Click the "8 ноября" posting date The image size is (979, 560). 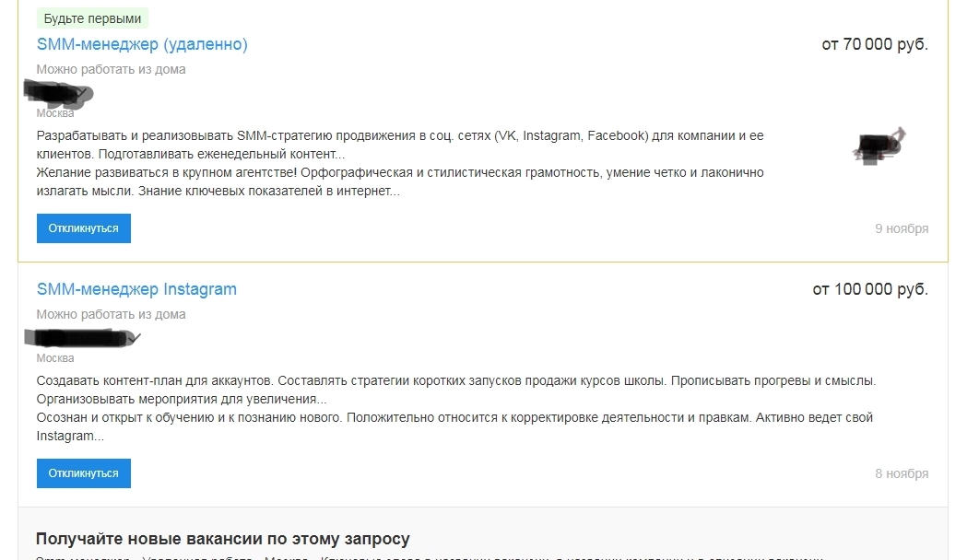(902, 473)
